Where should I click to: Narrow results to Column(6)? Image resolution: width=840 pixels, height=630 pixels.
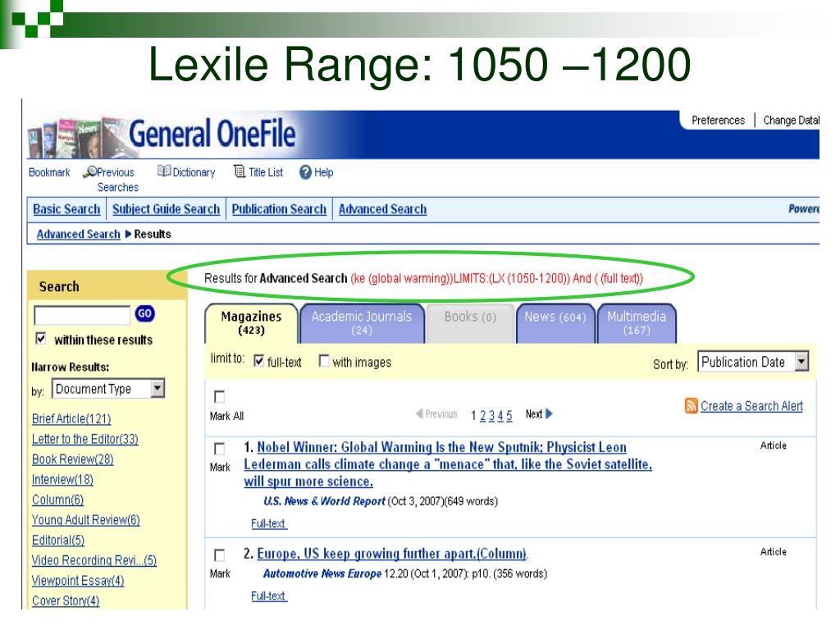pos(58,500)
